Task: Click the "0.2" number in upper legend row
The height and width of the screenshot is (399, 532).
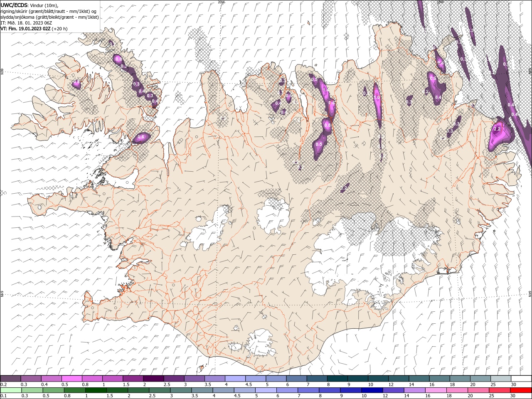Action: (x=4, y=384)
